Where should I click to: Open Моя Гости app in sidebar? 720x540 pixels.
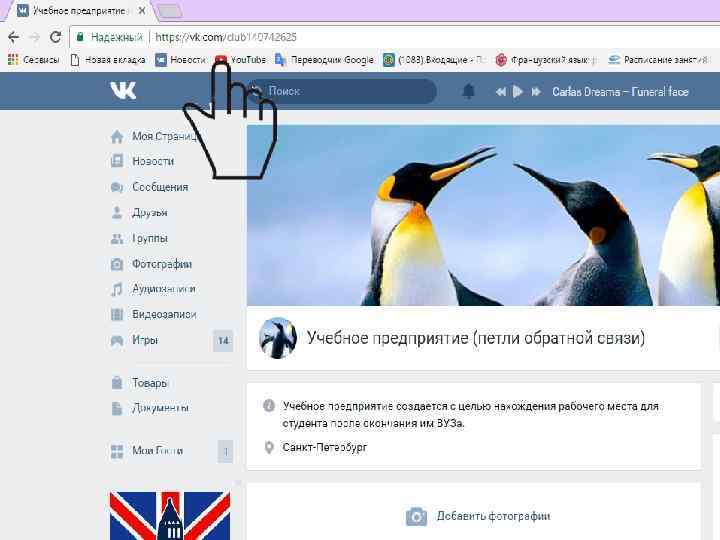click(x=158, y=450)
